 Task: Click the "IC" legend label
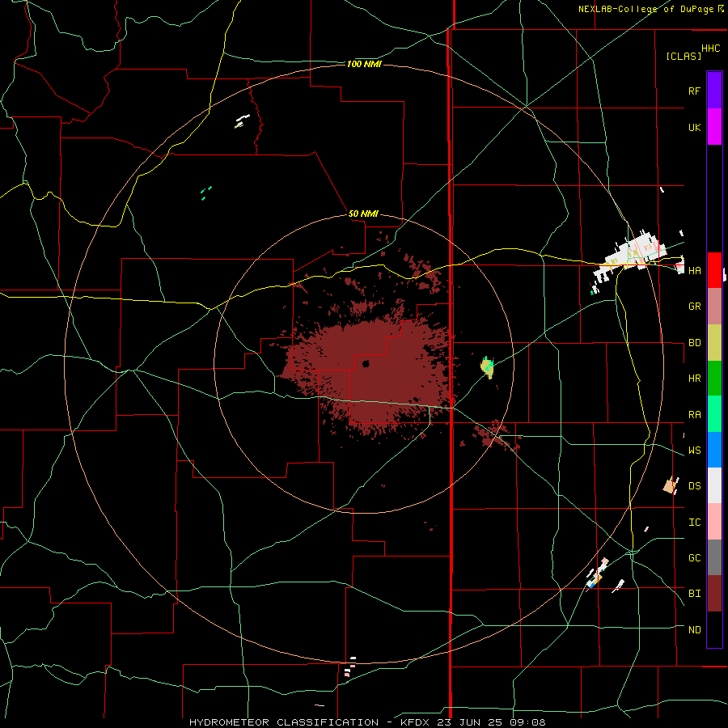click(x=694, y=523)
